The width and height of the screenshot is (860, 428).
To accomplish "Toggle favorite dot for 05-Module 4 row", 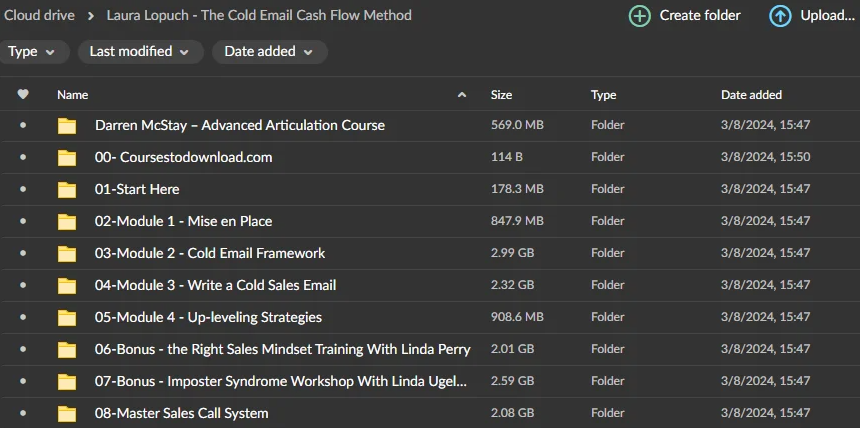I will coord(22,317).
